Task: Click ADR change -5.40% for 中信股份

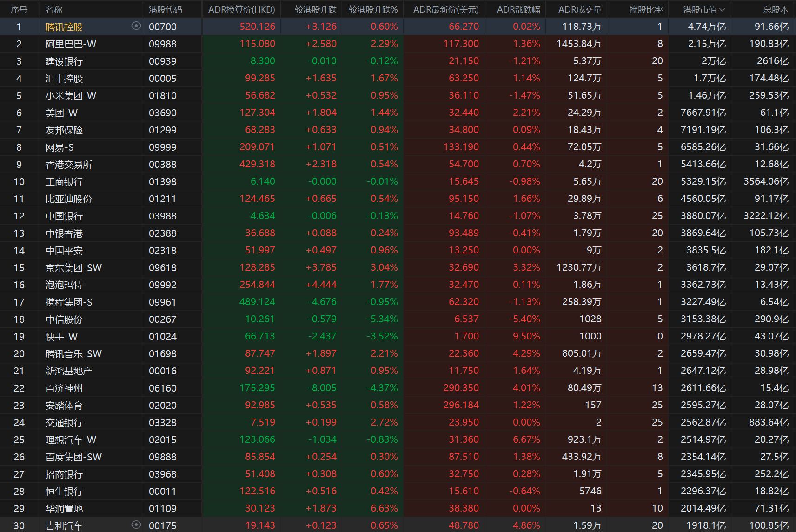Action: pyautogui.click(x=524, y=319)
